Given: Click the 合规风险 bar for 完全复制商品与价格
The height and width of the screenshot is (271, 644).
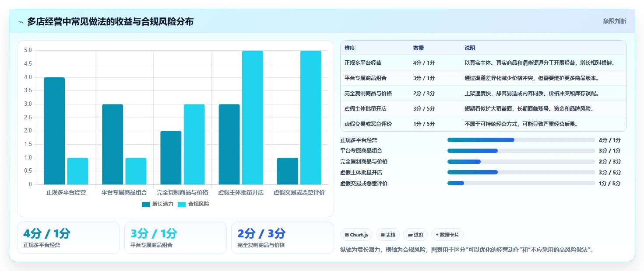Looking at the screenshot, I should (x=194, y=144).
